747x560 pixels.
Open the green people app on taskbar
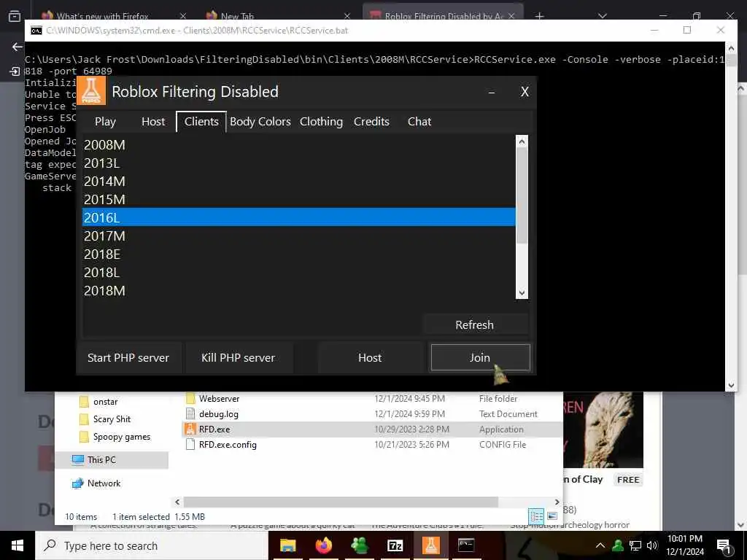[x=360, y=545]
